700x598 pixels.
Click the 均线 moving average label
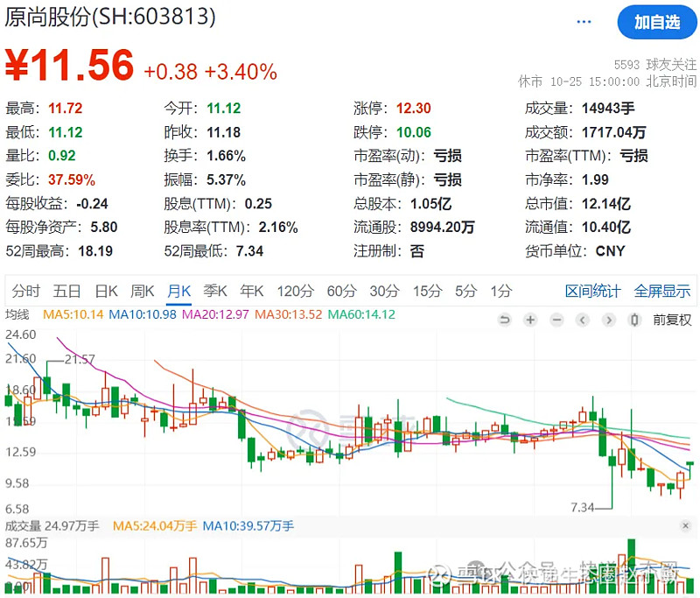17,314
